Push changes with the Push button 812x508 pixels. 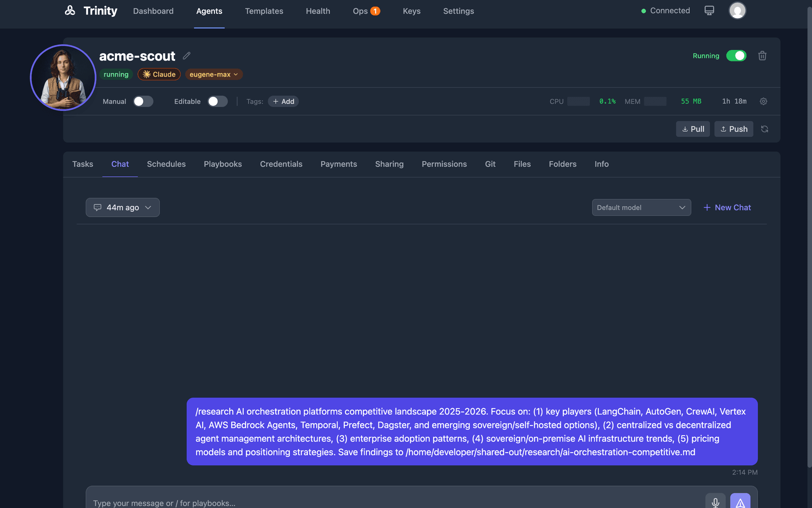[x=733, y=129]
